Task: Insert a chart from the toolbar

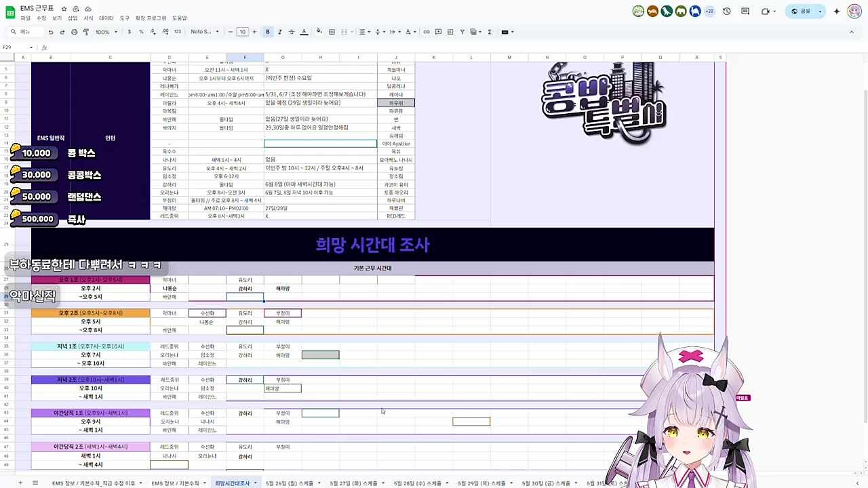Action: (450, 32)
